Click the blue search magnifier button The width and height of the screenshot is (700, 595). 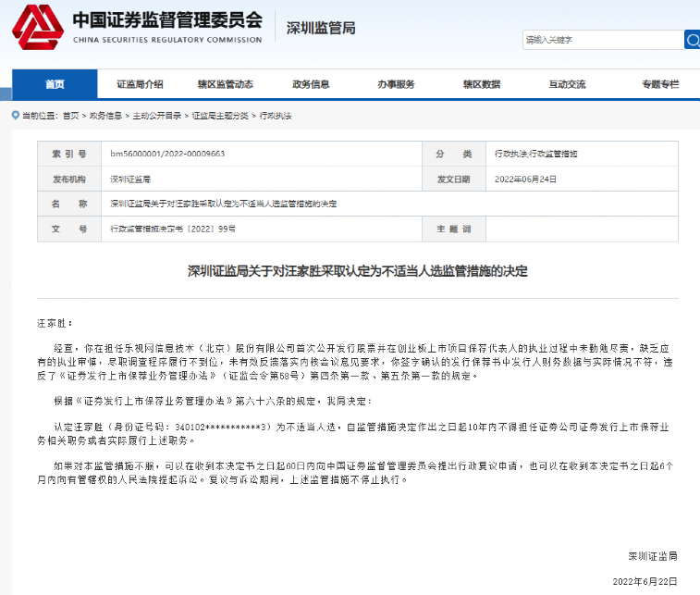[x=692, y=40]
